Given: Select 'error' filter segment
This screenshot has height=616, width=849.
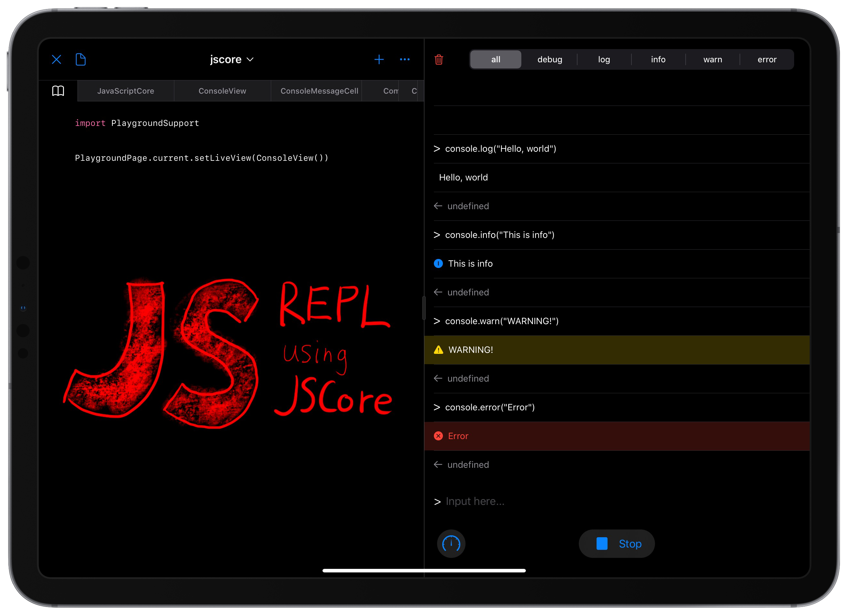Looking at the screenshot, I should coord(767,59).
